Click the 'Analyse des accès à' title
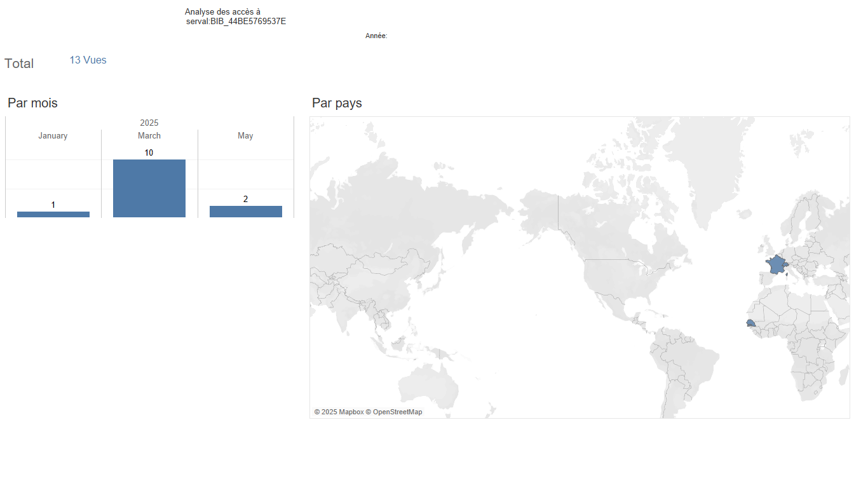The image size is (868, 488). [x=222, y=12]
